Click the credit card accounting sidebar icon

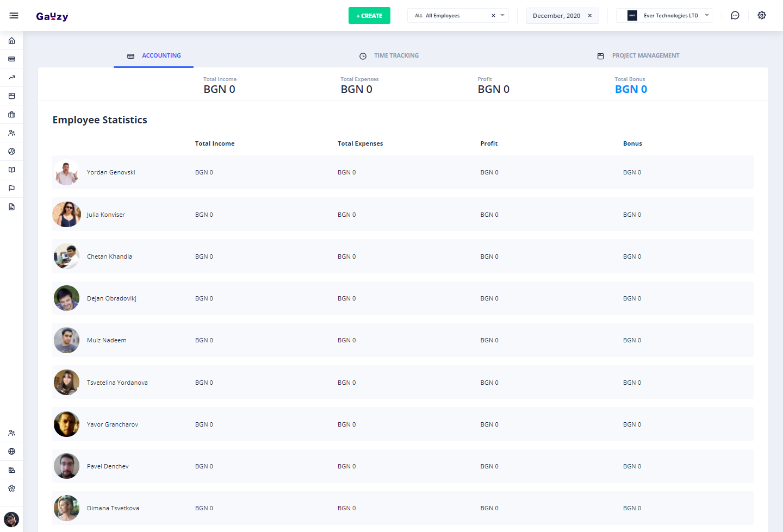11,59
